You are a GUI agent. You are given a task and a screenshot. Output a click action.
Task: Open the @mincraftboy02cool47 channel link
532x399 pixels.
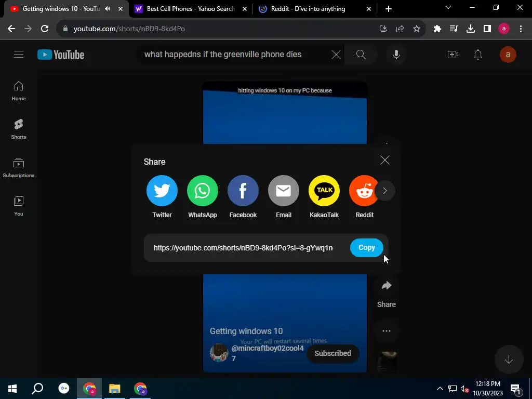click(x=268, y=353)
